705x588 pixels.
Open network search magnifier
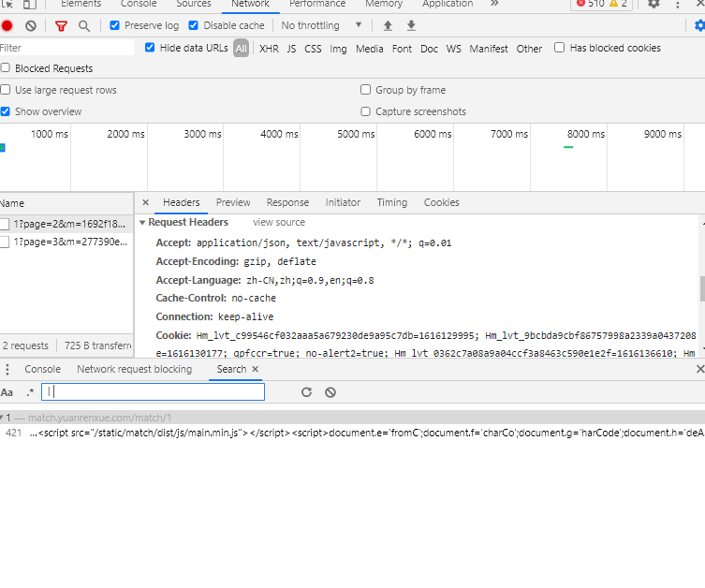(x=84, y=25)
